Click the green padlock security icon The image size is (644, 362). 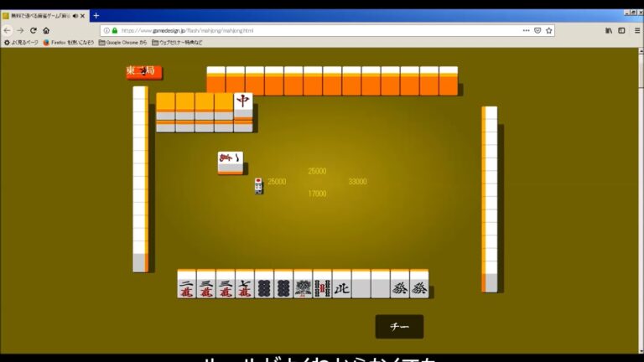115,30
